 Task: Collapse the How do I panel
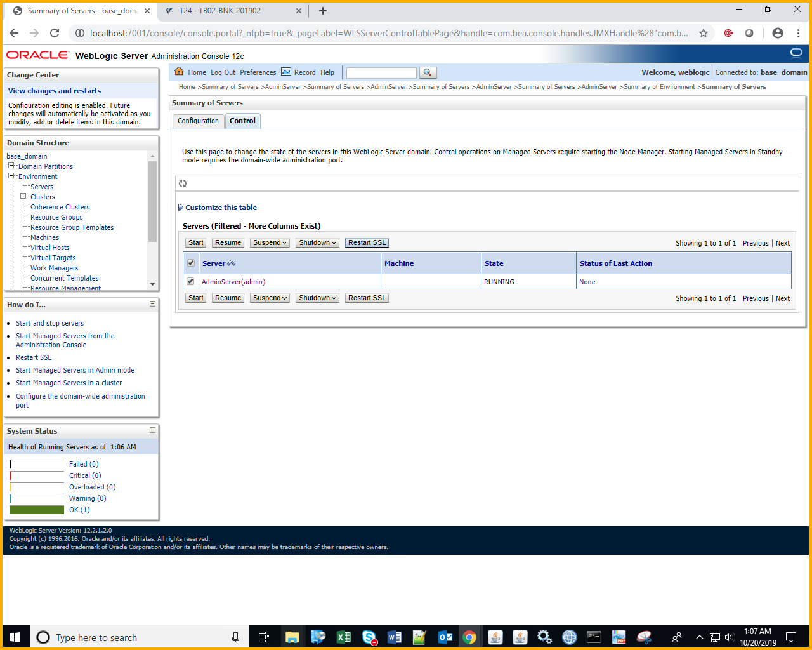click(152, 304)
